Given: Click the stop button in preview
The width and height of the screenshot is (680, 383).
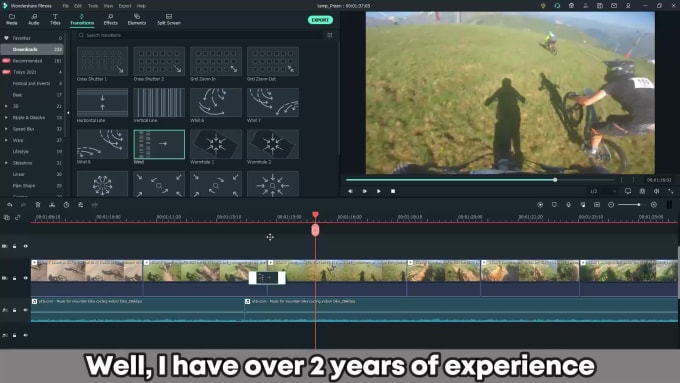Looking at the screenshot, I should tap(393, 191).
